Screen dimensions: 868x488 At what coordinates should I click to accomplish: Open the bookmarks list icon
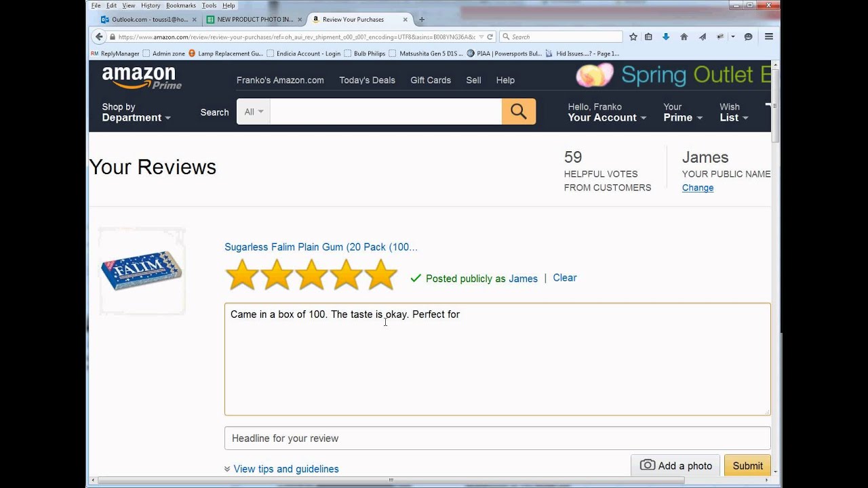pos(649,37)
